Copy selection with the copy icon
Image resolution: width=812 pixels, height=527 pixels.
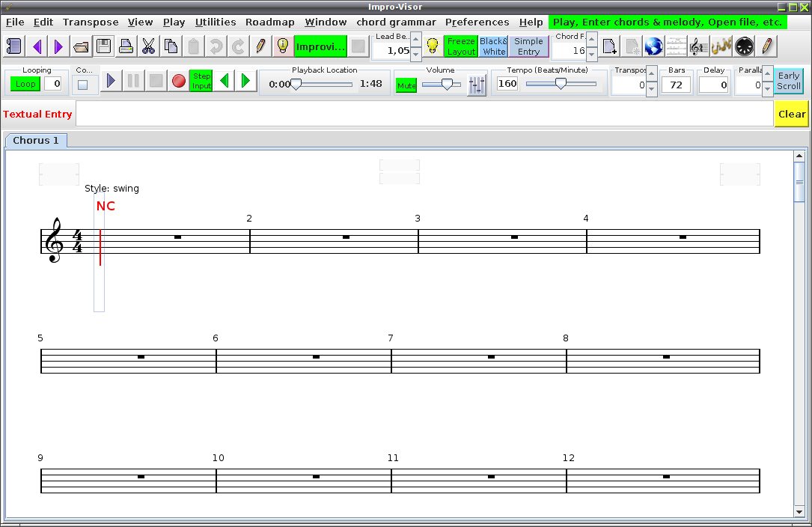tap(171, 46)
